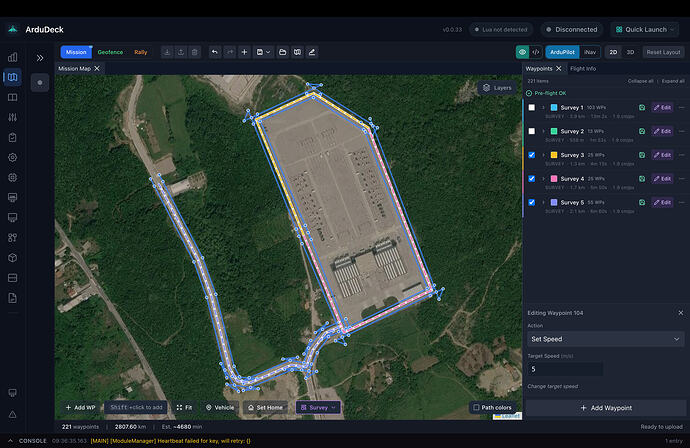Check the Survey 1 checkbox

[x=532, y=107]
